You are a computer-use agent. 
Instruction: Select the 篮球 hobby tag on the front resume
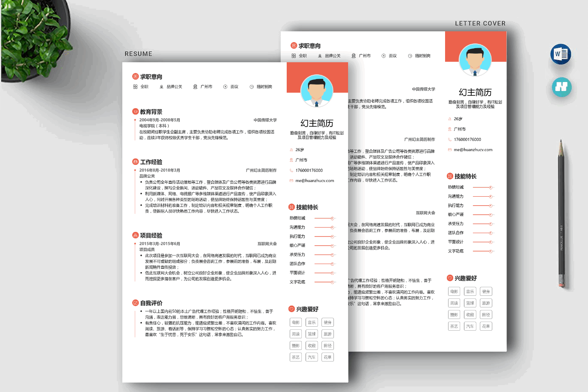312,334
